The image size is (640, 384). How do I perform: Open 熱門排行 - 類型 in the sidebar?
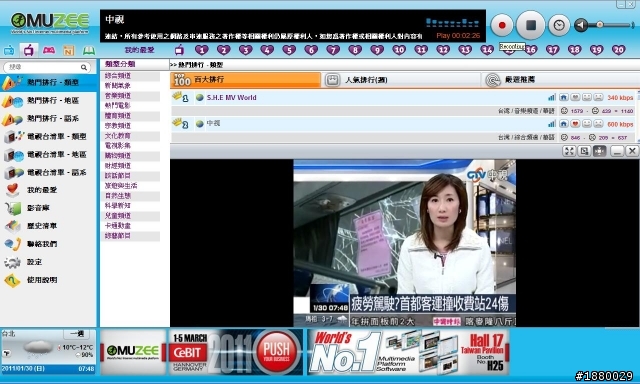tap(49, 82)
